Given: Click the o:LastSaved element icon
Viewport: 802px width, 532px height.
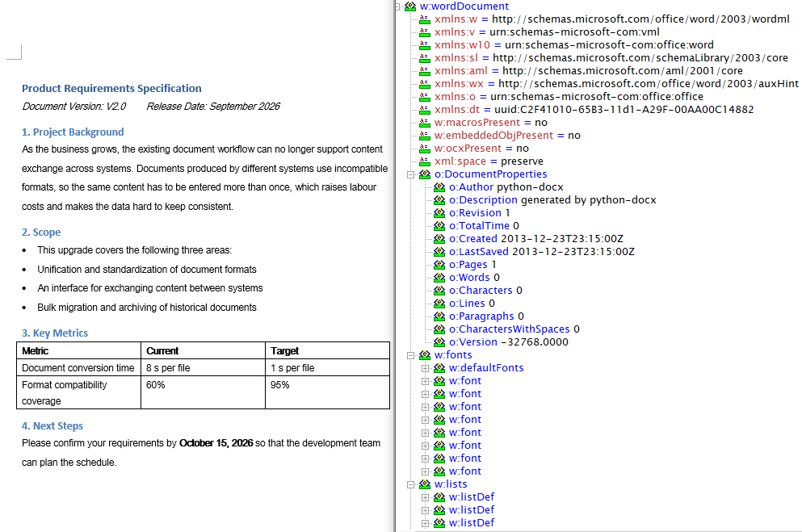Looking at the screenshot, I should pyautogui.click(x=439, y=251).
